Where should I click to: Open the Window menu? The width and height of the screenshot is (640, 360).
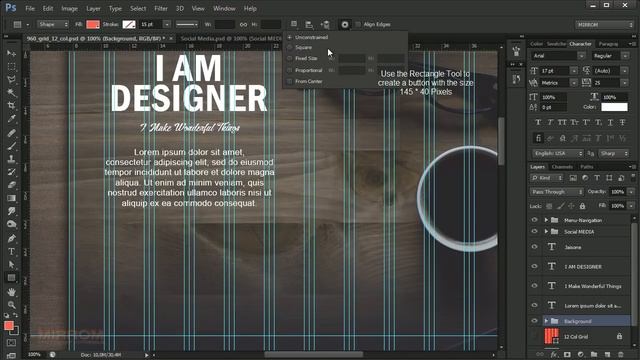click(224, 8)
